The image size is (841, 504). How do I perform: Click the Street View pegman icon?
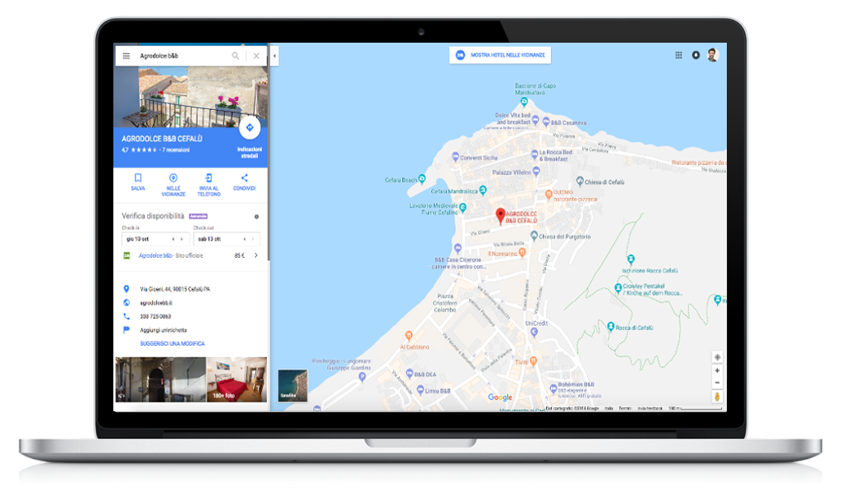pyautogui.click(x=717, y=396)
